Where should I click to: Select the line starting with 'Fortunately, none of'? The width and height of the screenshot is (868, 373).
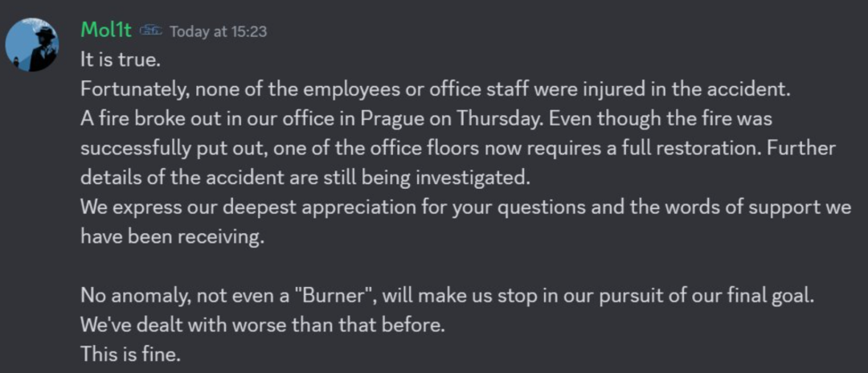point(436,90)
